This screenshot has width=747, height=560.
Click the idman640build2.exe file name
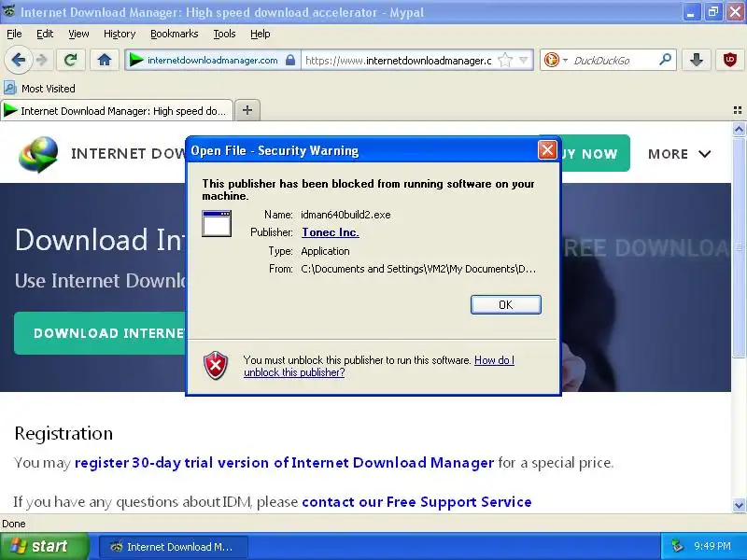(345, 215)
